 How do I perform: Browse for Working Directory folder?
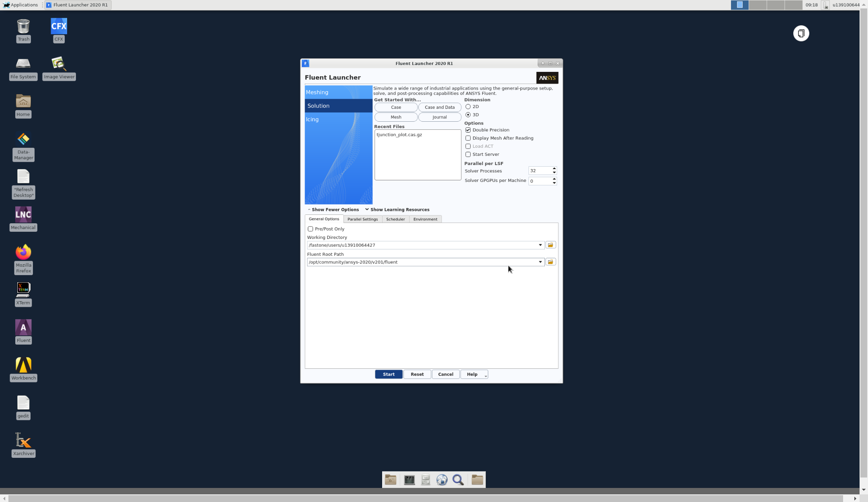coord(551,245)
